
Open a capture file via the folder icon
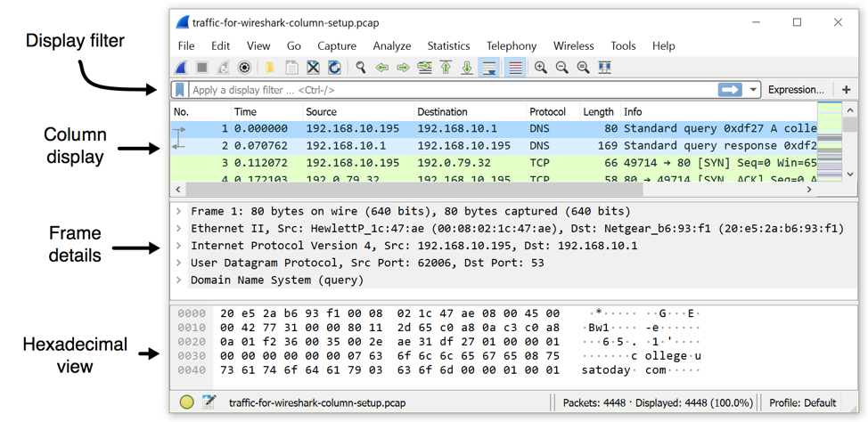(x=270, y=68)
